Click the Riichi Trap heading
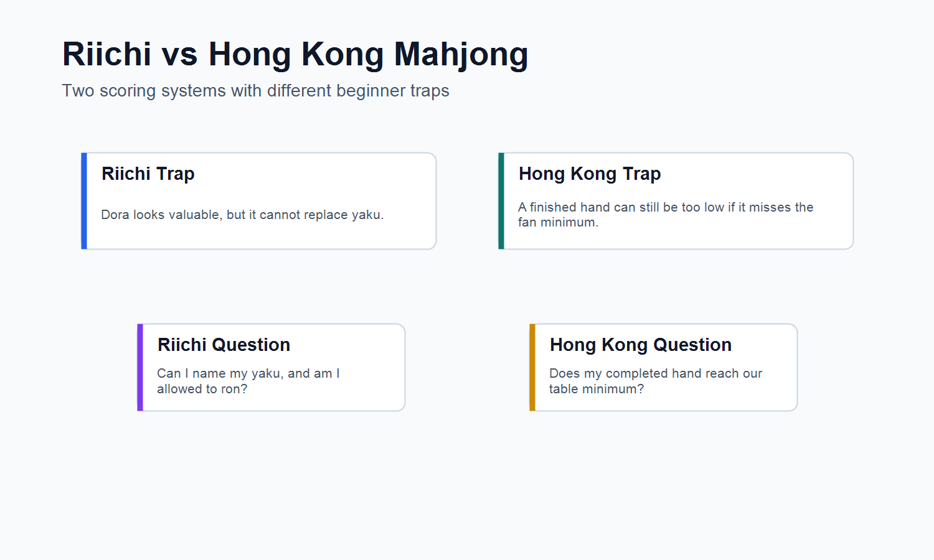Image resolution: width=934 pixels, height=560 pixels. pos(148,174)
